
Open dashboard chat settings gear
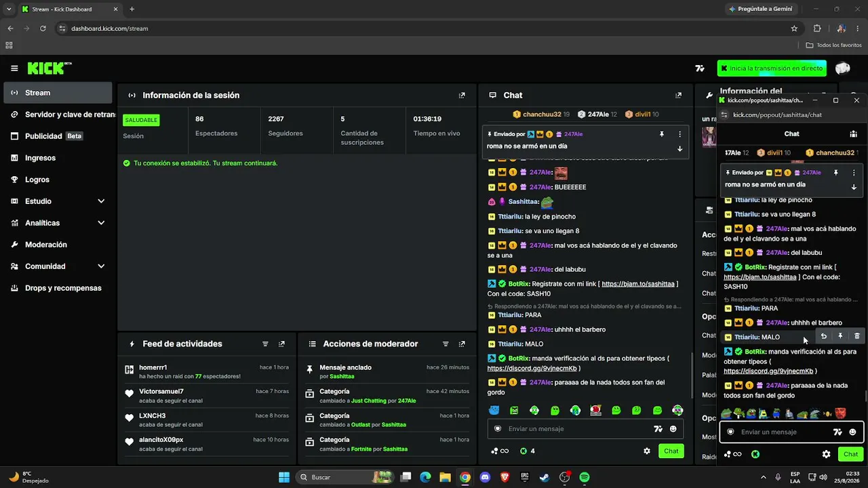[x=647, y=451]
